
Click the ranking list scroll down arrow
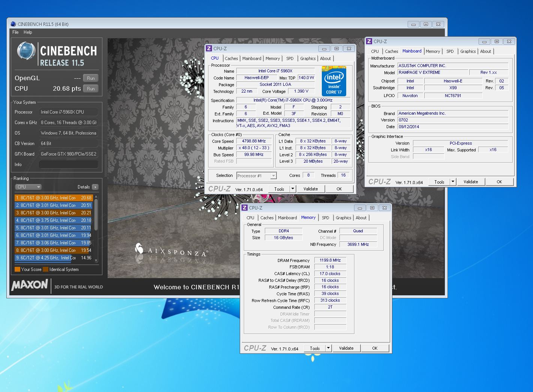(96, 260)
